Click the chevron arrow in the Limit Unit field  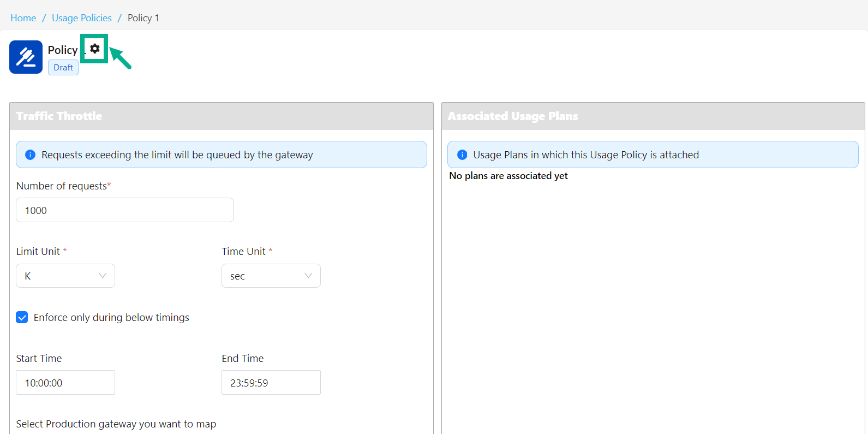point(103,276)
